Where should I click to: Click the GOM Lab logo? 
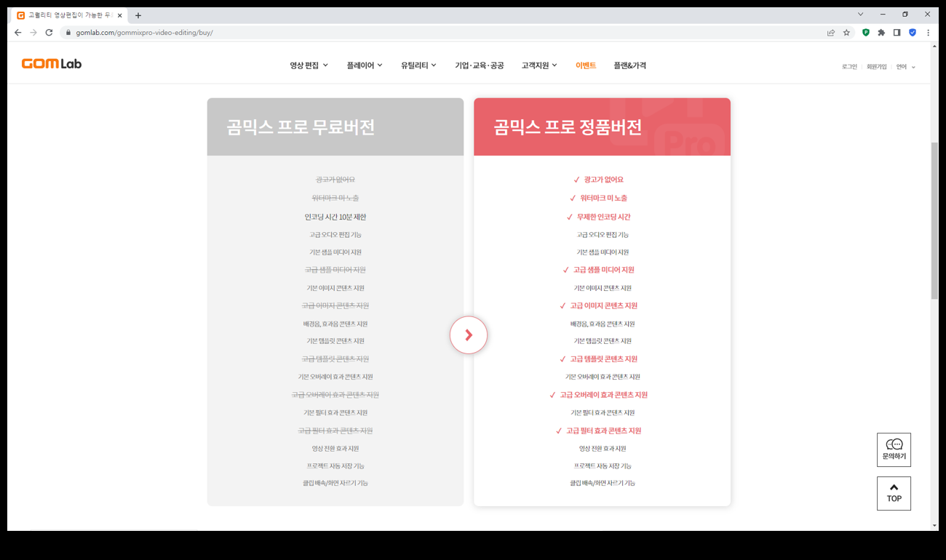pyautogui.click(x=52, y=64)
